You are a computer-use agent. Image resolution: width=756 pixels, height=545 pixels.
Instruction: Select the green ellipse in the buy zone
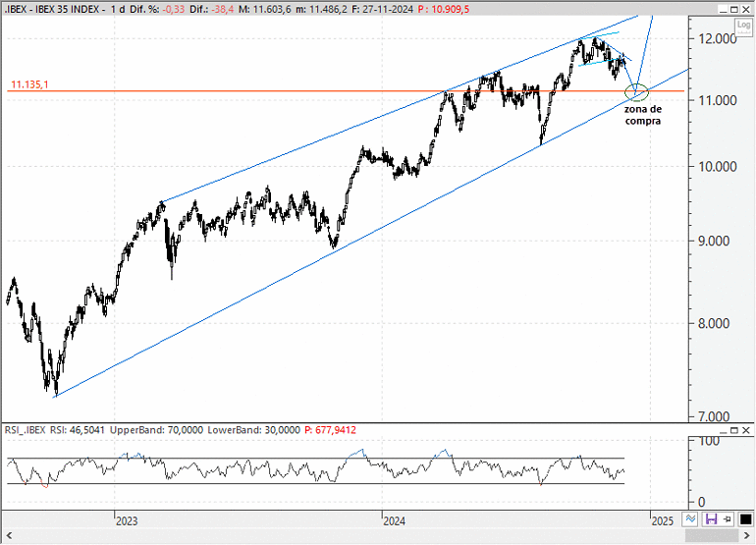636,92
